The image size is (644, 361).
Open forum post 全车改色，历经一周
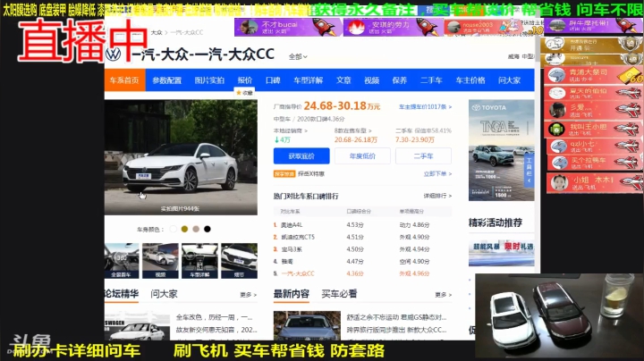point(215,317)
